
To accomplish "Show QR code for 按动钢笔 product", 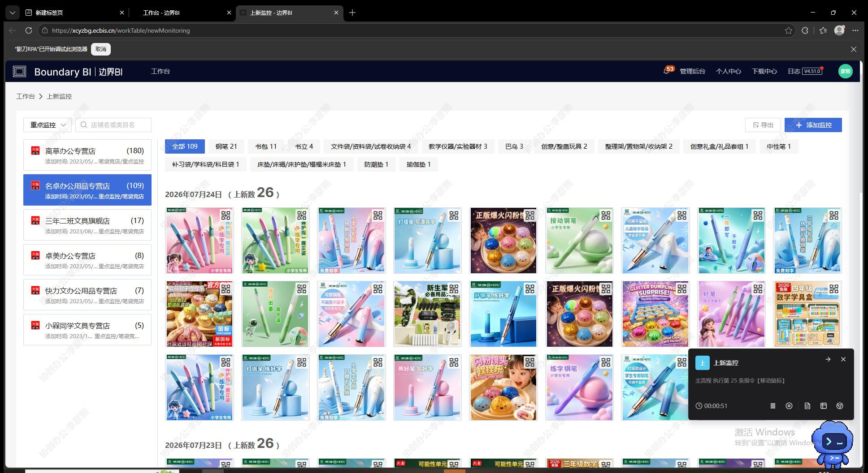I will tap(606, 215).
